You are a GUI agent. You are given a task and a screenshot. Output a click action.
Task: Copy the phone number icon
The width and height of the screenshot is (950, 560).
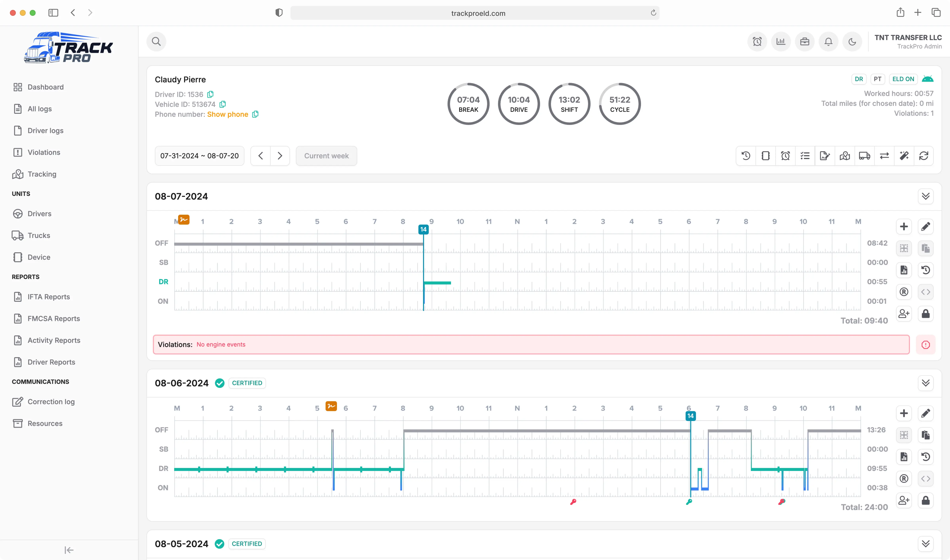(x=255, y=114)
